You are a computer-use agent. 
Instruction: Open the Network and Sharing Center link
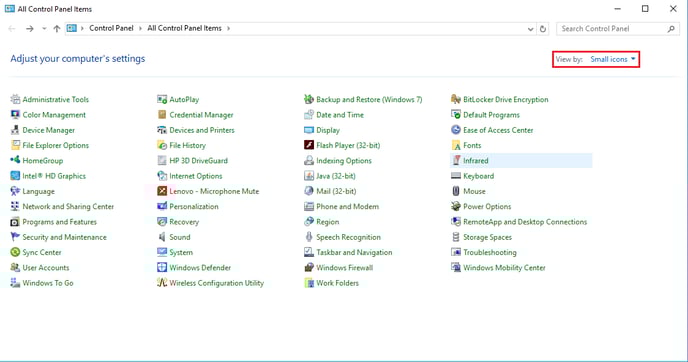[x=68, y=207]
